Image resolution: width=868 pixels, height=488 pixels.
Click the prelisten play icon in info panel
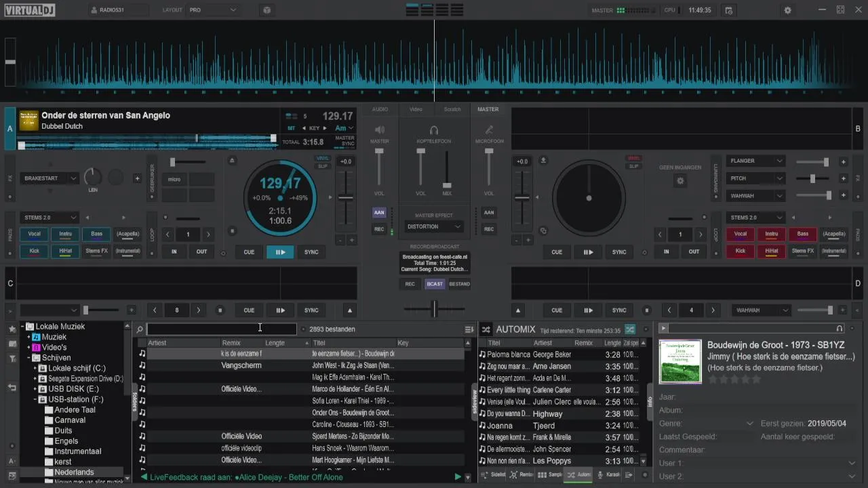pyautogui.click(x=664, y=329)
